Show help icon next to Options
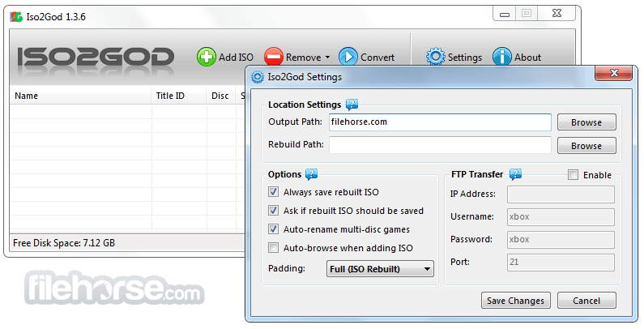This screenshot has width=644, height=329. 312,174
